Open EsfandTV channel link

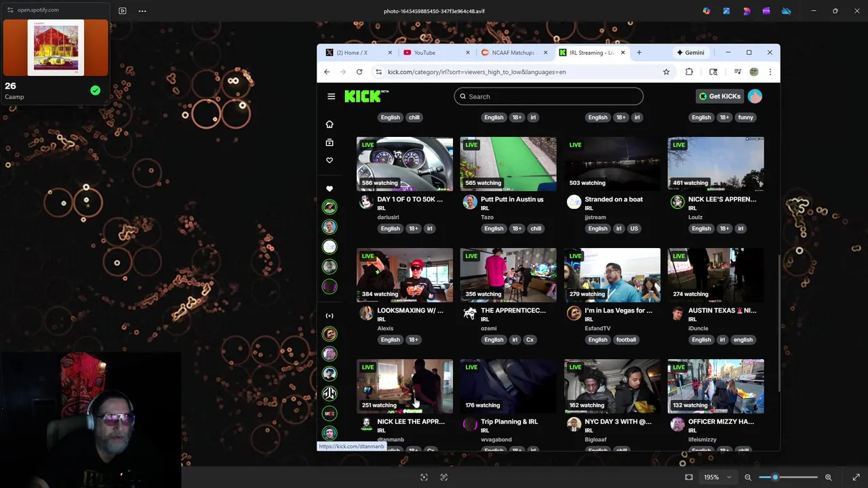tap(597, 328)
